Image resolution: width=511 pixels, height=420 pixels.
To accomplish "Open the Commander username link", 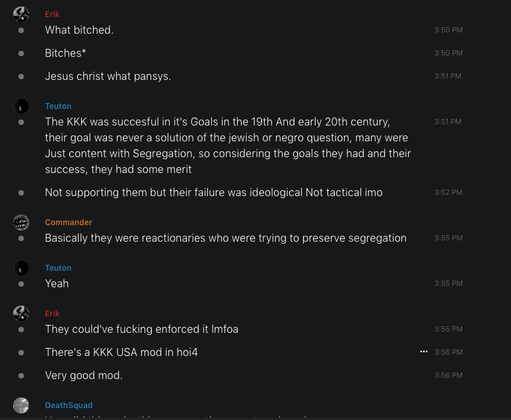I will coord(69,223).
